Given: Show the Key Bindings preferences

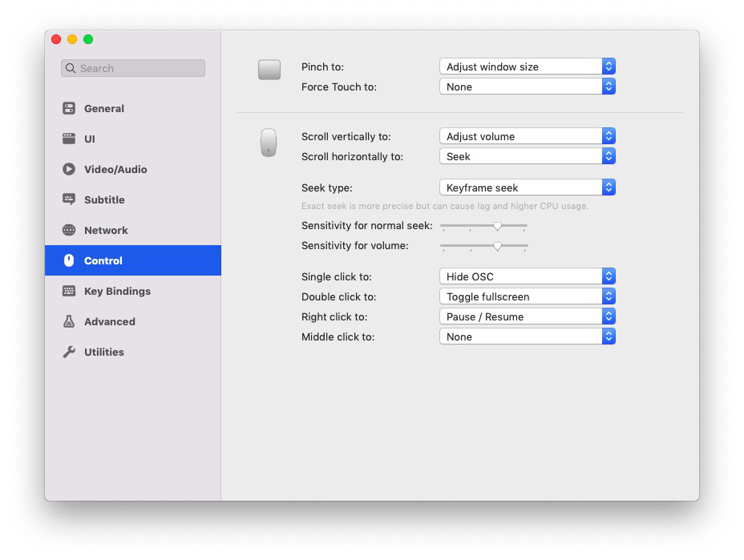Looking at the screenshot, I should point(133,291).
